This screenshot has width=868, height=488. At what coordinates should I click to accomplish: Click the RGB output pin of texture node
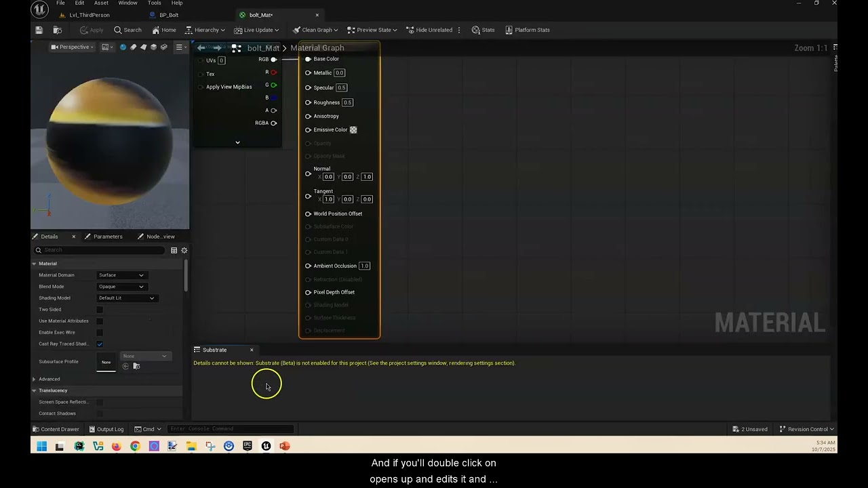(274, 60)
